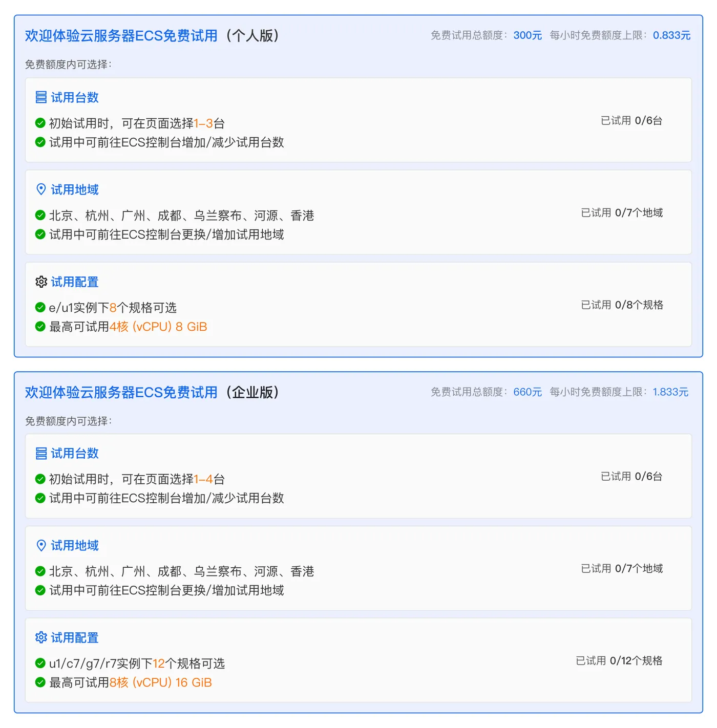Click the checkmark beside e/u1实例下8个规格可选
Screen dimensions: 717x728
pos(40,307)
